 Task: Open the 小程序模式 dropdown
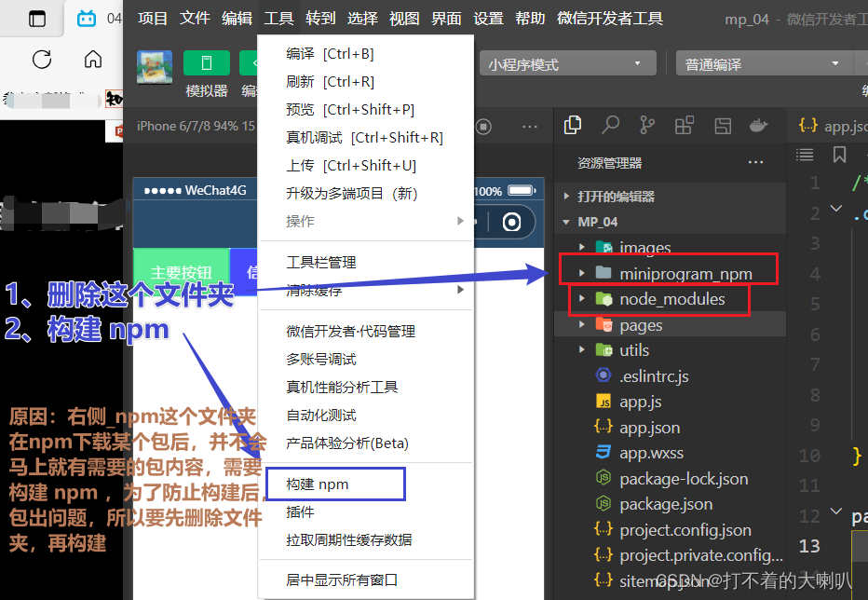(x=567, y=63)
